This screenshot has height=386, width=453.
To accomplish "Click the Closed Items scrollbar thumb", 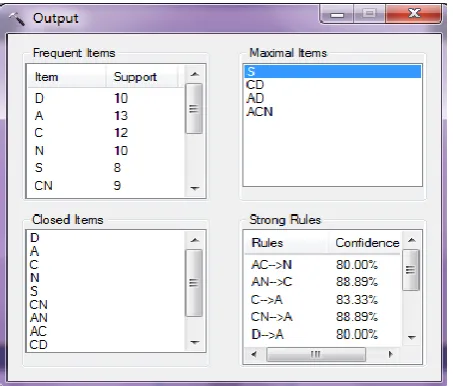I will [x=194, y=283].
